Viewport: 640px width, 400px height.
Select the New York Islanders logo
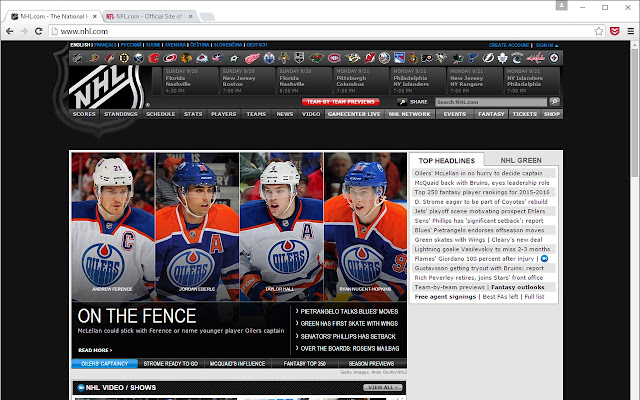tap(384, 58)
